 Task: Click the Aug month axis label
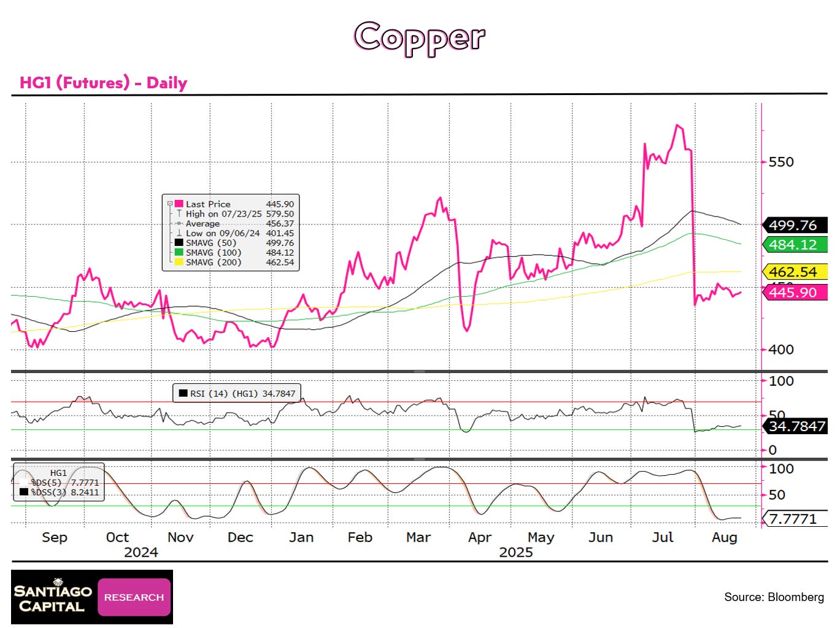coord(724,538)
